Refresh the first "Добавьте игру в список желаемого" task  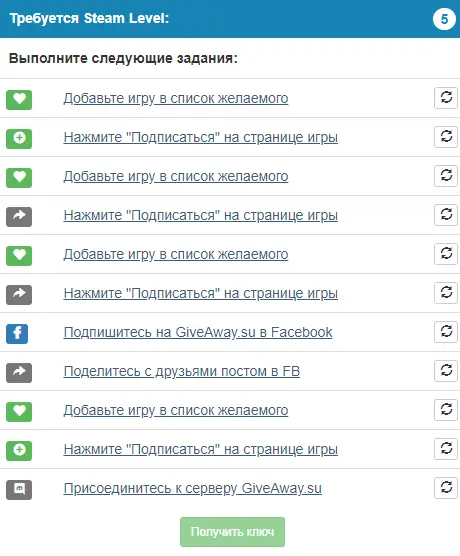(446, 98)
